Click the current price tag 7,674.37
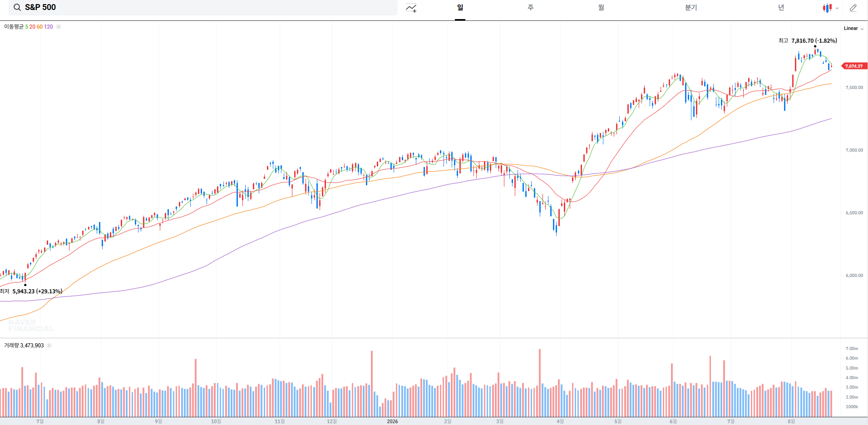The image size is (868, 425). tap(854, 66)
